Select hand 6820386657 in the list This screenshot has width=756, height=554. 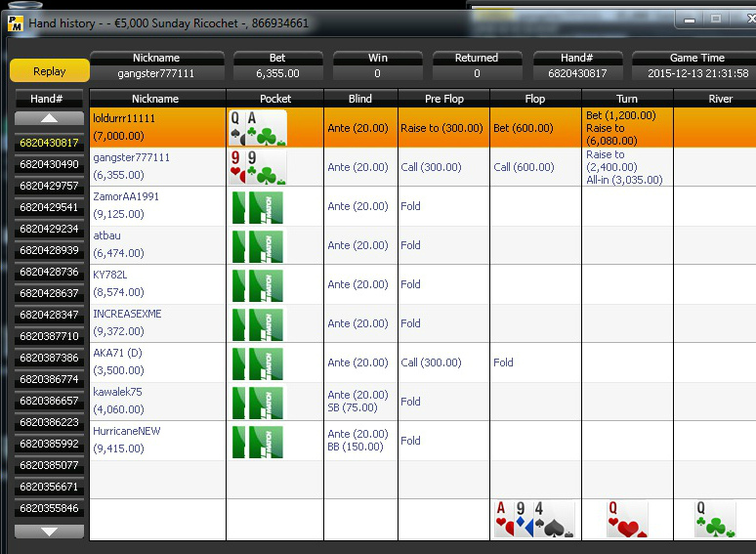coord(49,401)
